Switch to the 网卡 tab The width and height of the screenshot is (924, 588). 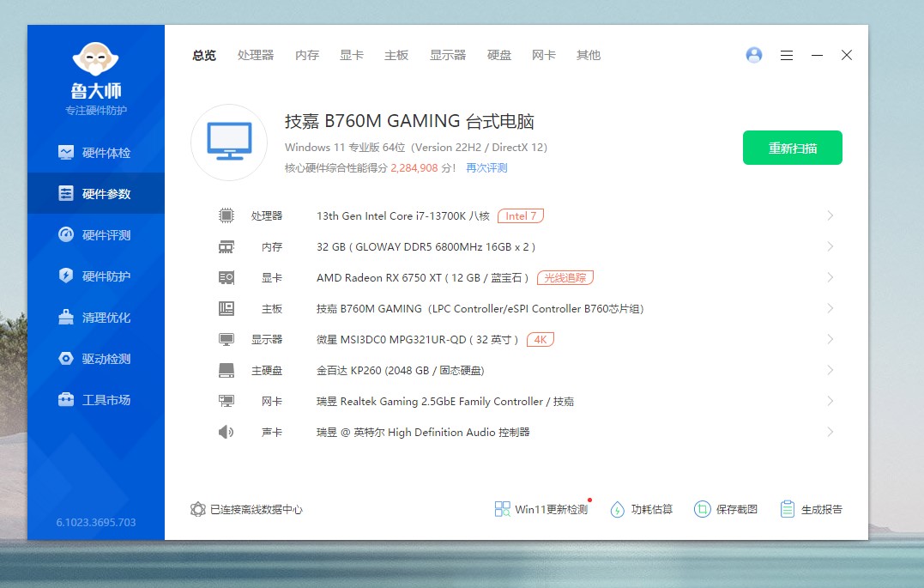(x=543, y=55)
